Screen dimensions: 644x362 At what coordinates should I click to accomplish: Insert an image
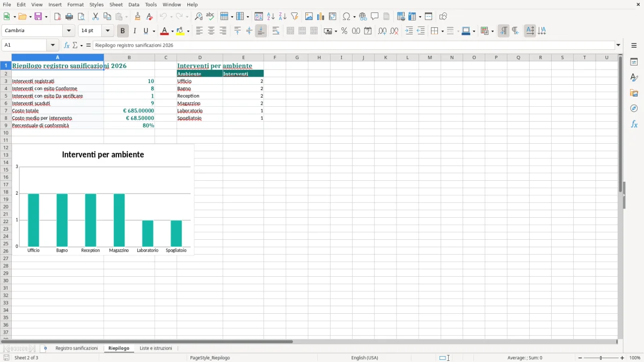[309, 17]
